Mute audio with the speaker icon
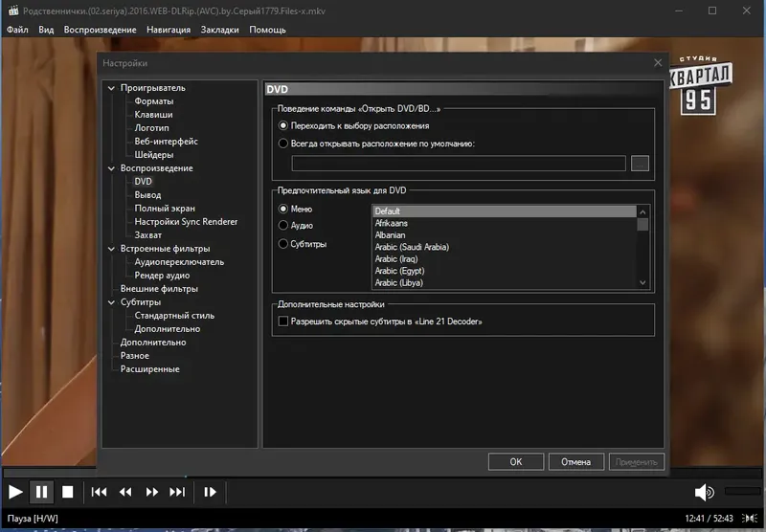Image resolution: width=766 pixels, height=532 pixels. tap(704, 492)
